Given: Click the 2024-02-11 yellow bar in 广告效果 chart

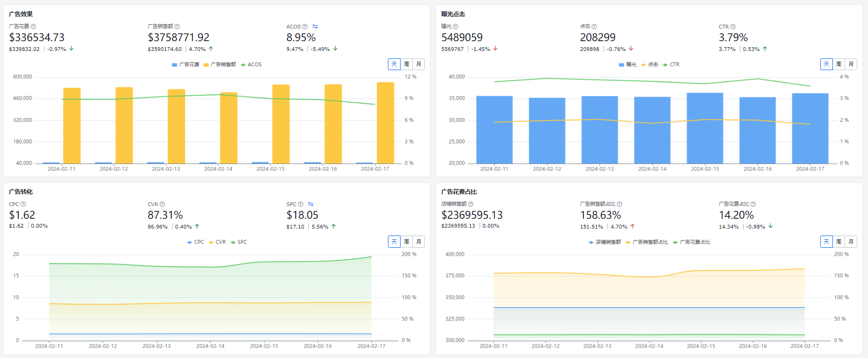Looking at the screenshot, I should pyautogui.click(x=72, y=126).
